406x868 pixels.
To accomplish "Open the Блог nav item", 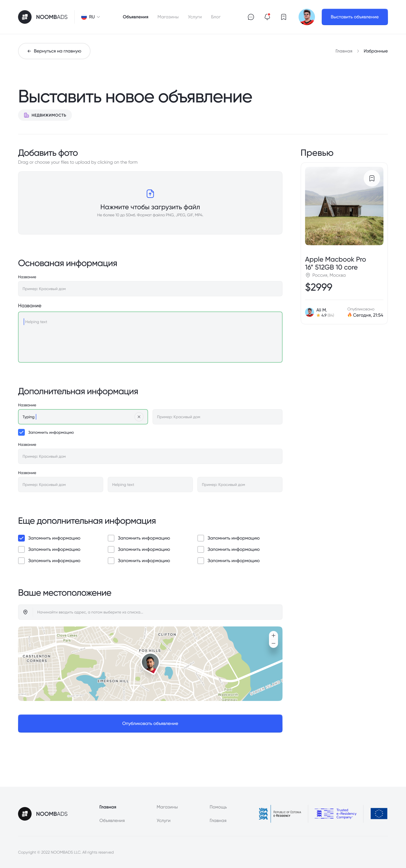I will coord(215,17).
